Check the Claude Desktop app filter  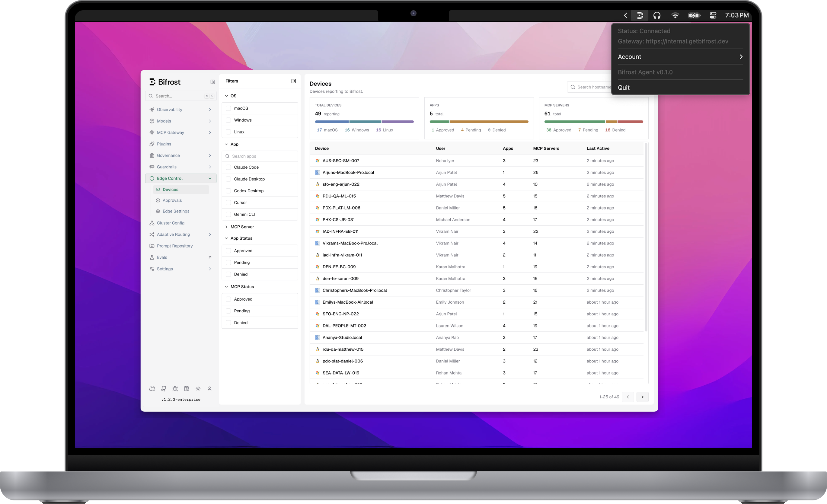[228, 179]
